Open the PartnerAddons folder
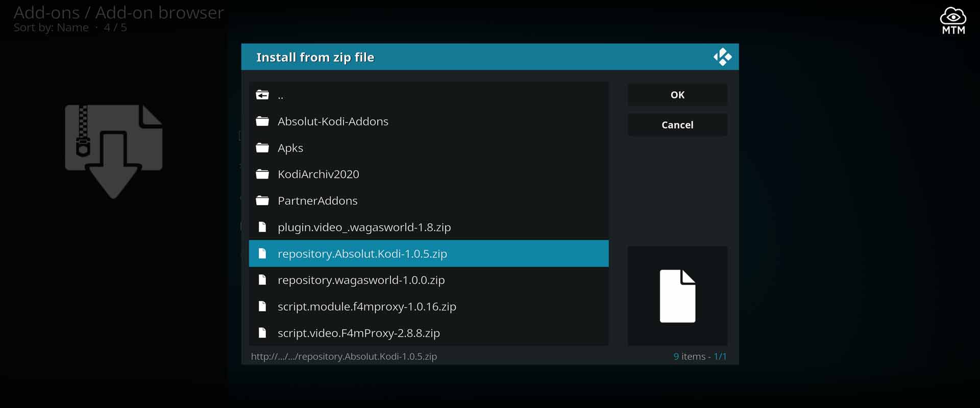Screen dimensions: 980x408 pos(429,201)
